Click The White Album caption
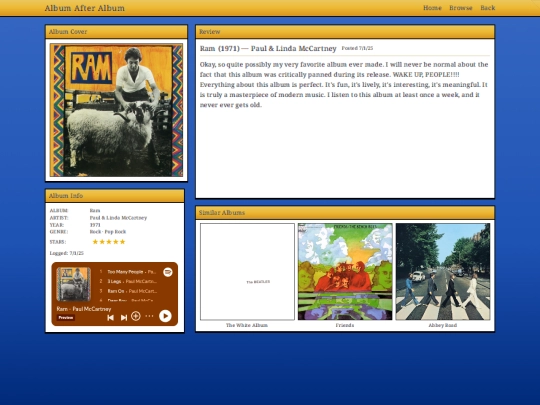Viewport: 540px width, 405px height. tap(247, 325)
